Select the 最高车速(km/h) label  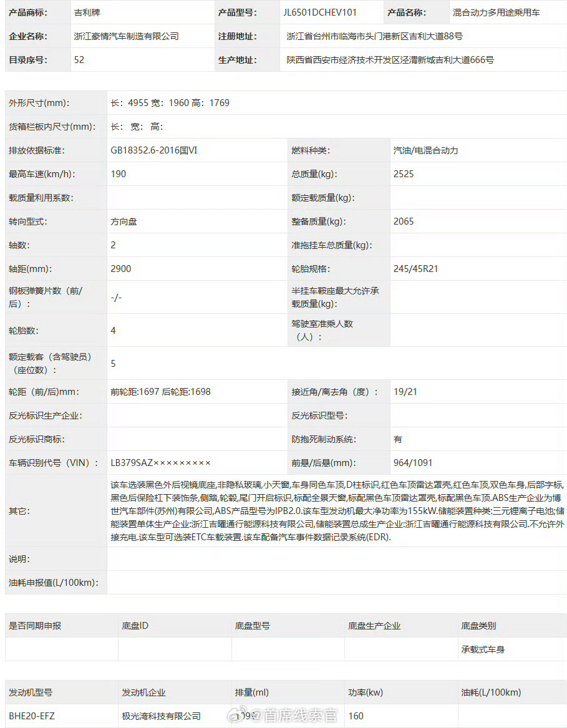click(x=42, y=174)
